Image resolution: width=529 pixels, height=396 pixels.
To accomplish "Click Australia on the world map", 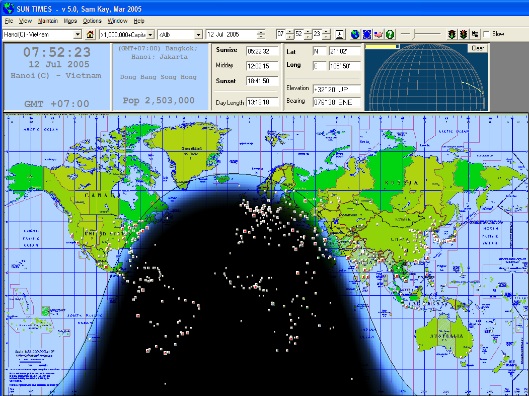I will 445,336.
